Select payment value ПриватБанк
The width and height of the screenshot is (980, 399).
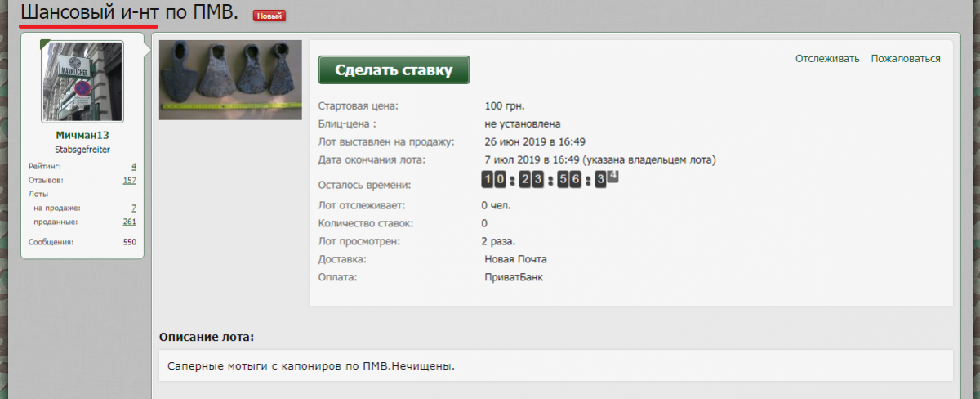tap(514, 277)
